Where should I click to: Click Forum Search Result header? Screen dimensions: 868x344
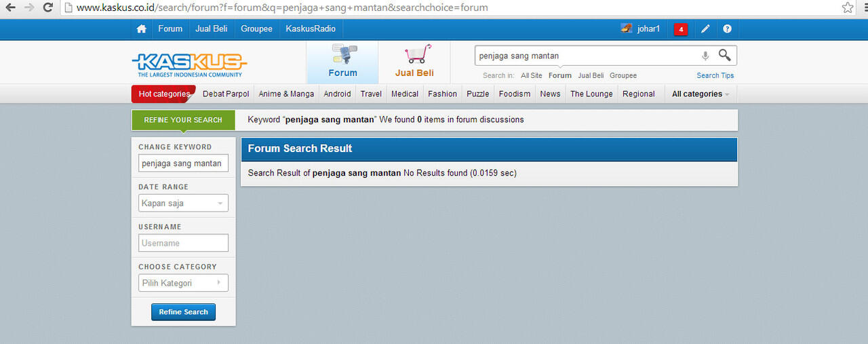coord(490,149)
